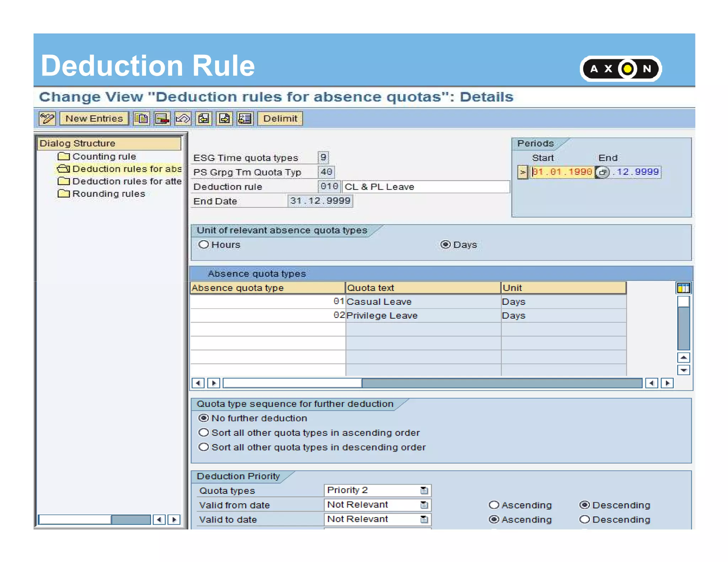Click table vertical scroll up arrow
This screenshot has height=562, width=728.
684,357
